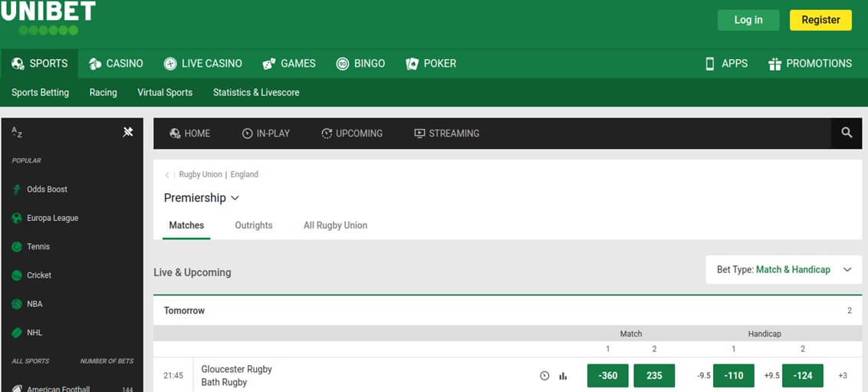The image size is (868, 392).
Task: Click the Poker cards icon
Action: pos(412,64)
